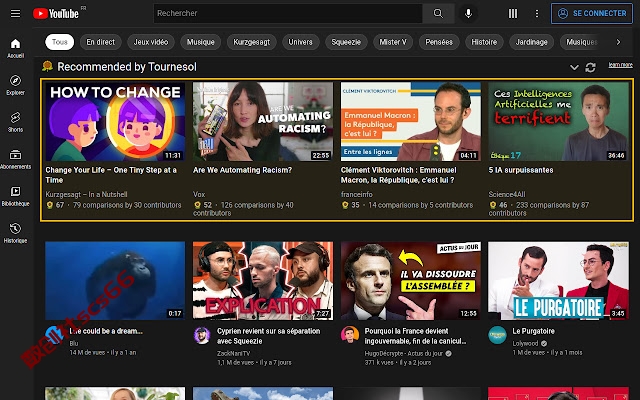The width and height of the screenshot is (640, 400).
Task: Collapse Tournesol recommendations with chevron
Action: tap(574, 67)
